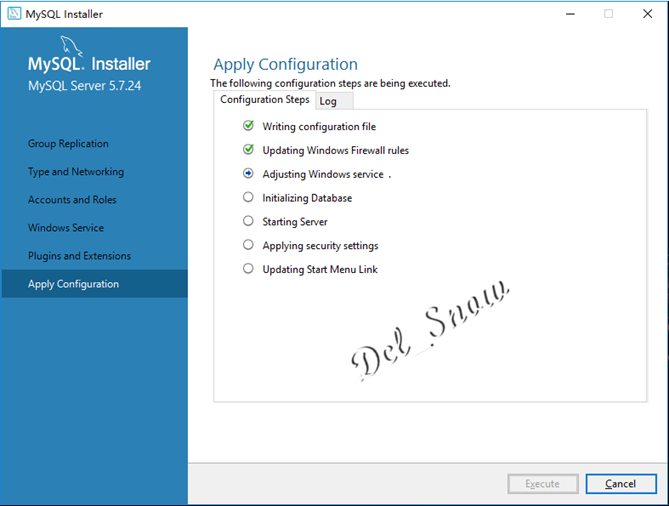Click the 'Writing configuration file' step text

pos(319,127)
